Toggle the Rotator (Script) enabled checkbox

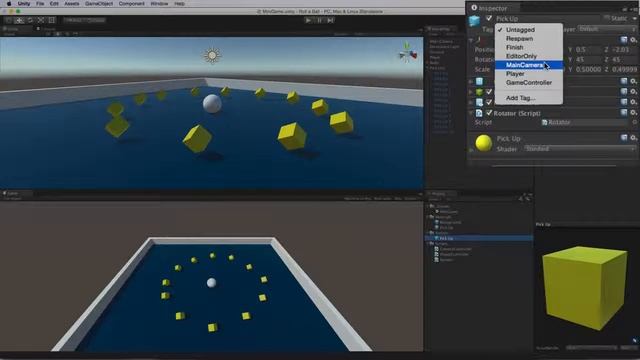coord(489,113)
